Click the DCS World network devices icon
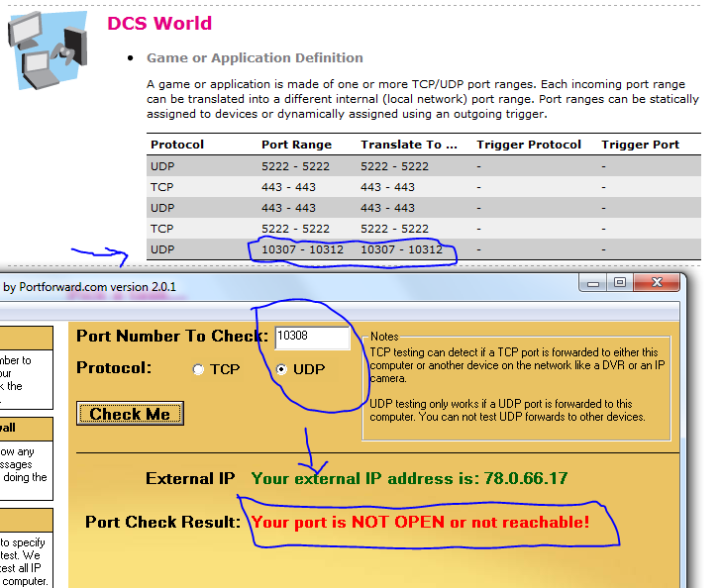This screenshot has height=588, width=722. tap(48, 50)
